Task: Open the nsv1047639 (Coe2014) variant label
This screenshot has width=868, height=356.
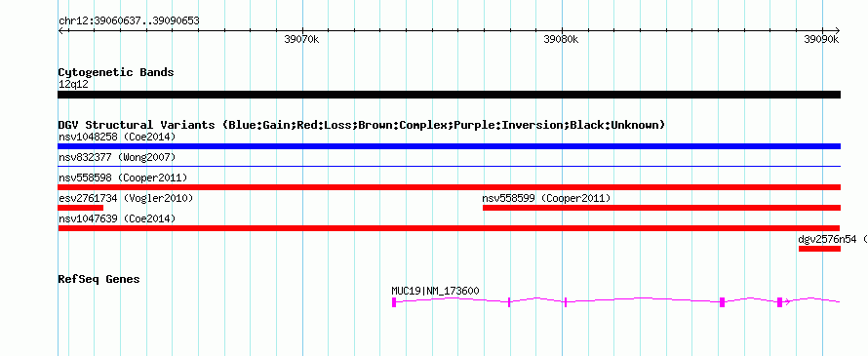Action: point(117,218)
